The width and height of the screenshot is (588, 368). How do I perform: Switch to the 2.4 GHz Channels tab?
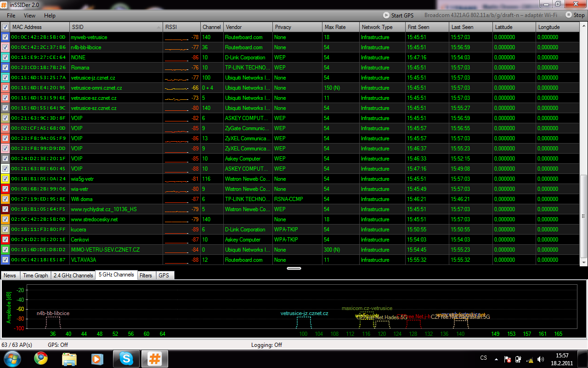pyautogui.click(x=73, y=276)
